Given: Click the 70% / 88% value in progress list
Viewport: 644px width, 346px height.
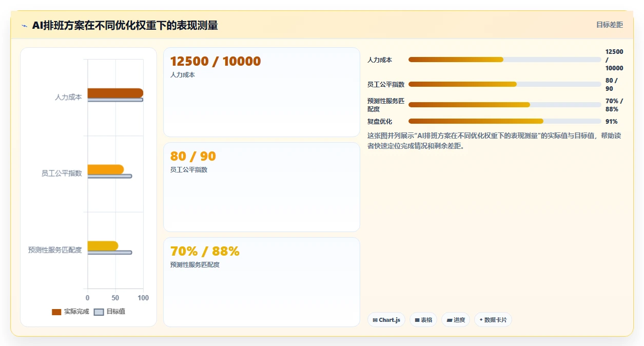Looking at the screenshot, I should coord(614,105).
